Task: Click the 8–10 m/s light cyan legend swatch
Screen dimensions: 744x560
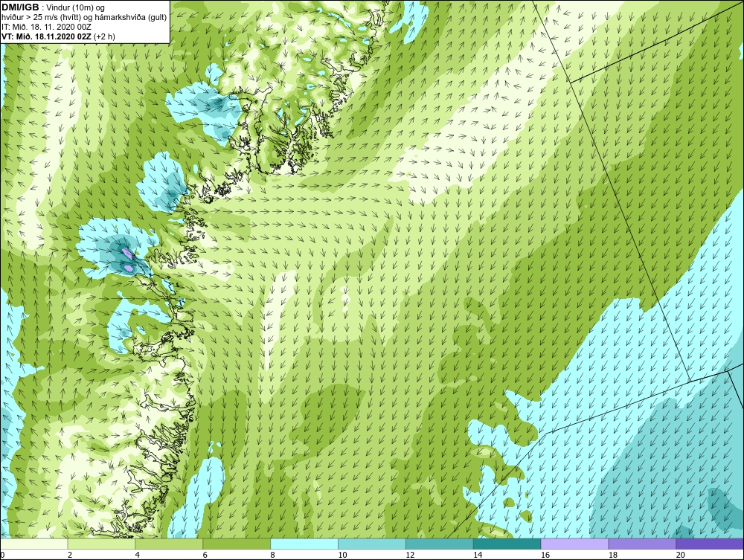Action: click(304, 544)
